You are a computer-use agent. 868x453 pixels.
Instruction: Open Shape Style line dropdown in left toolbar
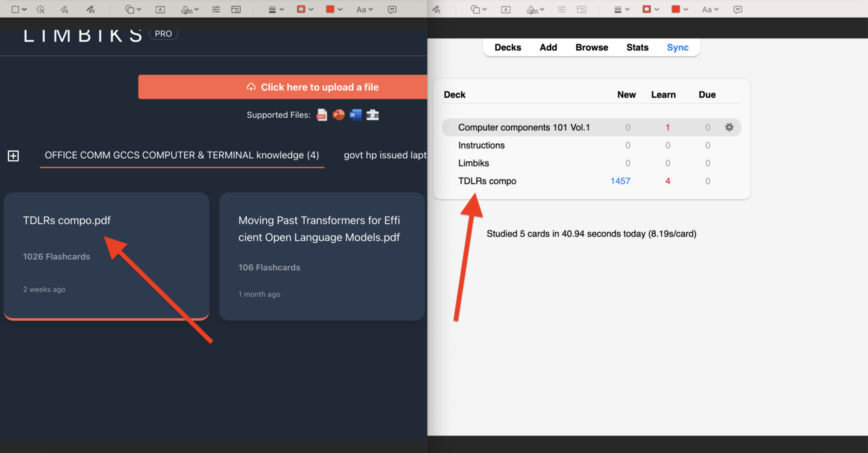(276, 10)
